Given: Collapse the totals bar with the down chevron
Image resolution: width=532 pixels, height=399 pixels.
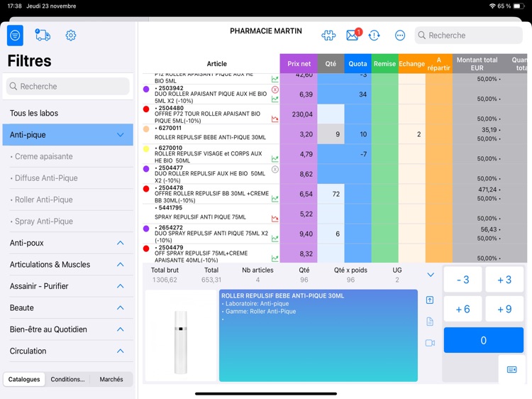Looking at the screenshot, I should click(x=431, y=275).
